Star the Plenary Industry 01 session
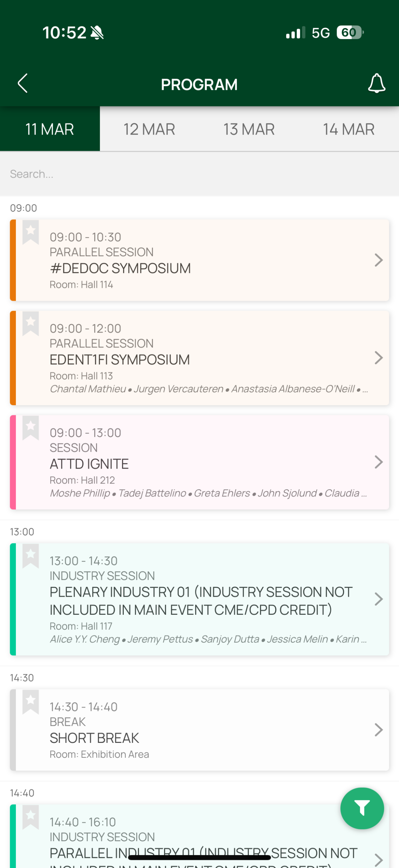Image resolution: width=399 pixels, height=868 pixels. (31, 556)
